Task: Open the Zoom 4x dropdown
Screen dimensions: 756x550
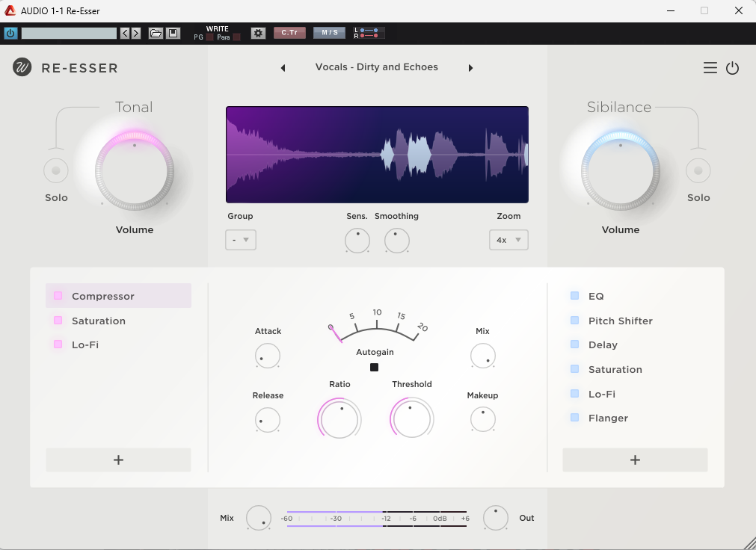Action: (x=508, y=240)
